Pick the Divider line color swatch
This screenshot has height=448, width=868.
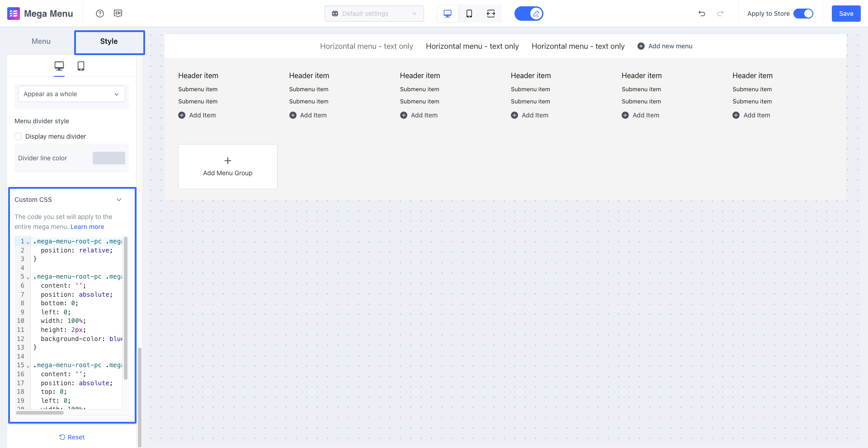click(109, 158)
